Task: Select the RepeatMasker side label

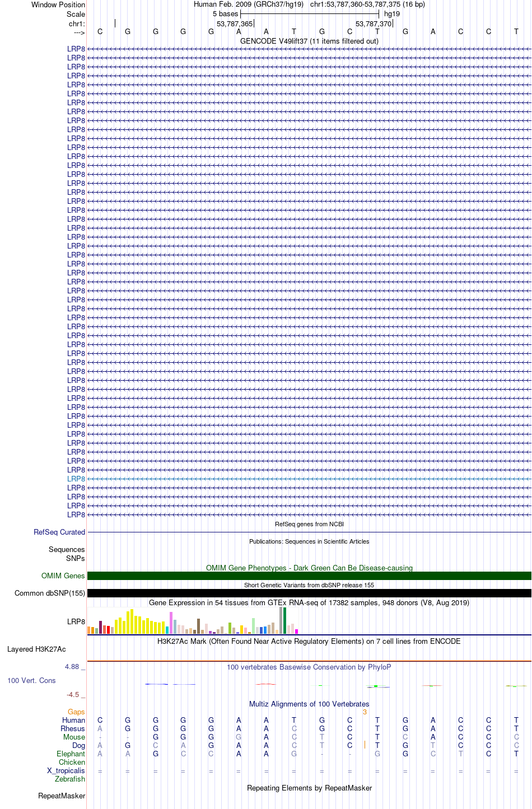Action: [62, 796]
